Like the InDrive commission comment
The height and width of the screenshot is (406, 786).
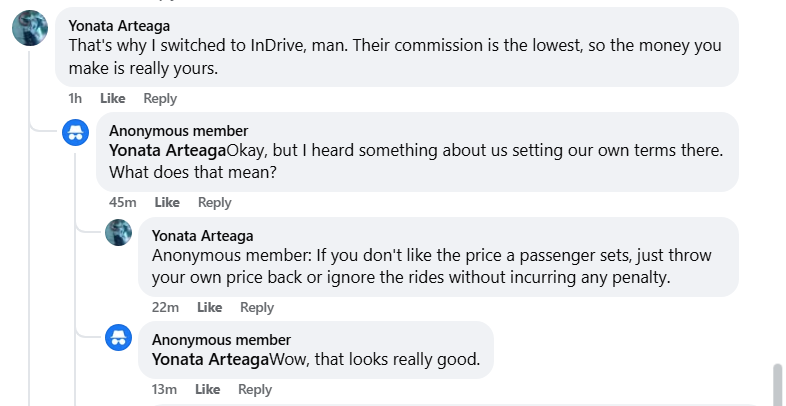(x=113, y=98)
